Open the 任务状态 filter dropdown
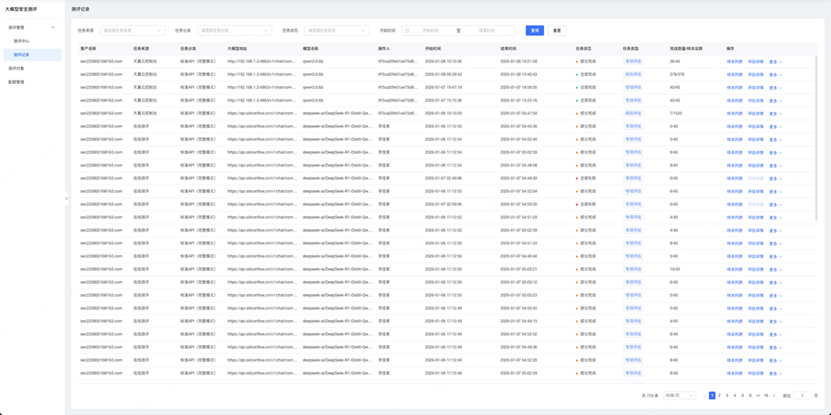Screen dimensions: 831x415 [x=336, y=31]
